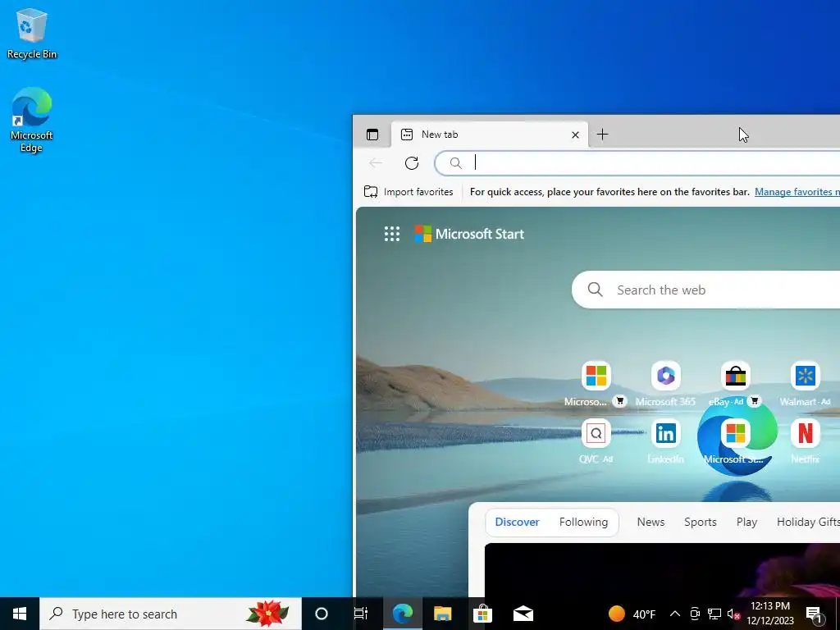Click the Back arrow in Edge

(376, 163)
